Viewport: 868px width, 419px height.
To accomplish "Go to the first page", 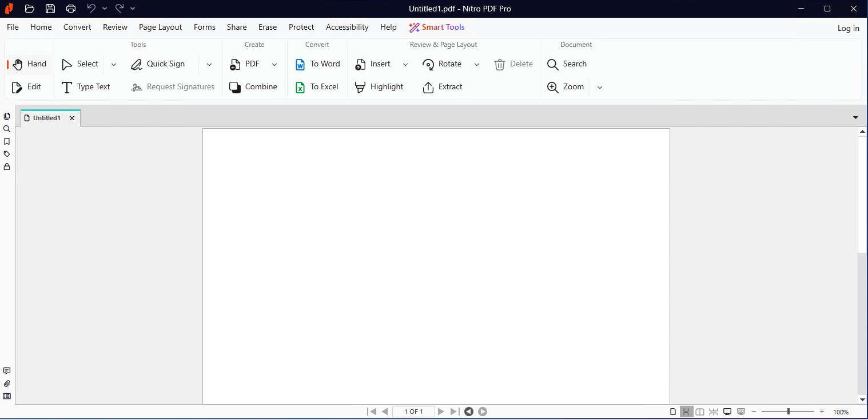I will coord(372,412).
